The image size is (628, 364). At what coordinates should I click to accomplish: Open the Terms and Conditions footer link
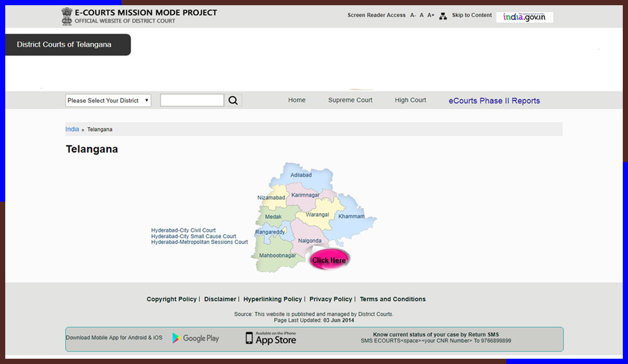(393, 299)
